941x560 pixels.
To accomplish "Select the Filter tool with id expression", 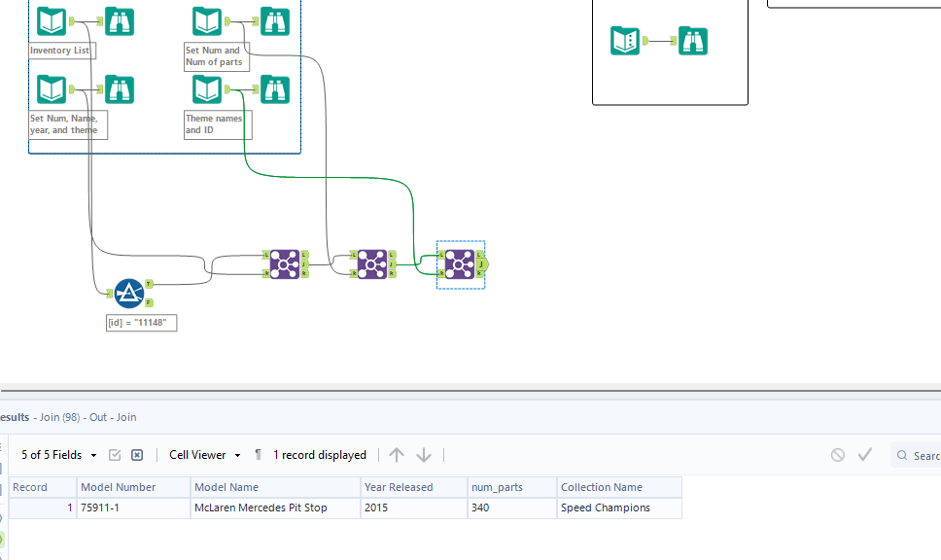I will click(x=129, y=294).
